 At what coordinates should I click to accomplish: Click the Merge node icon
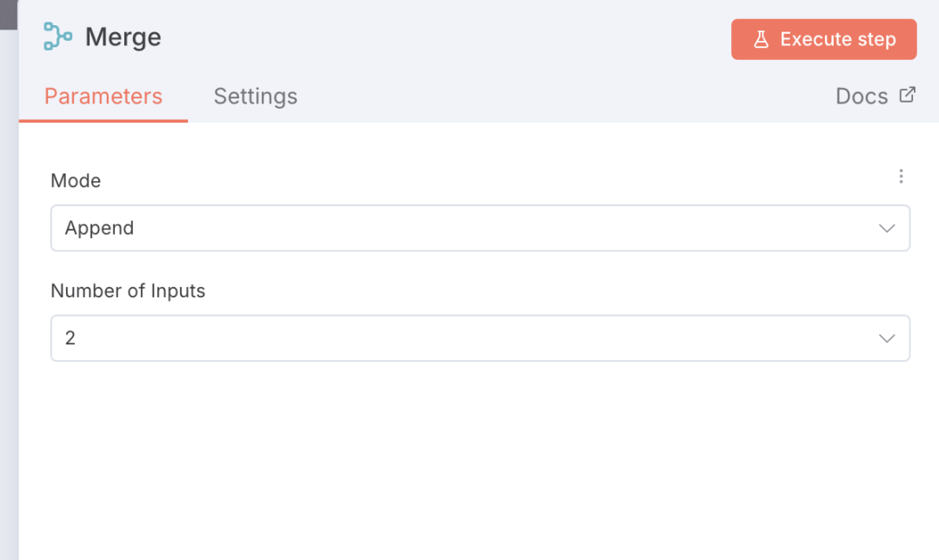tap(57, 37)
